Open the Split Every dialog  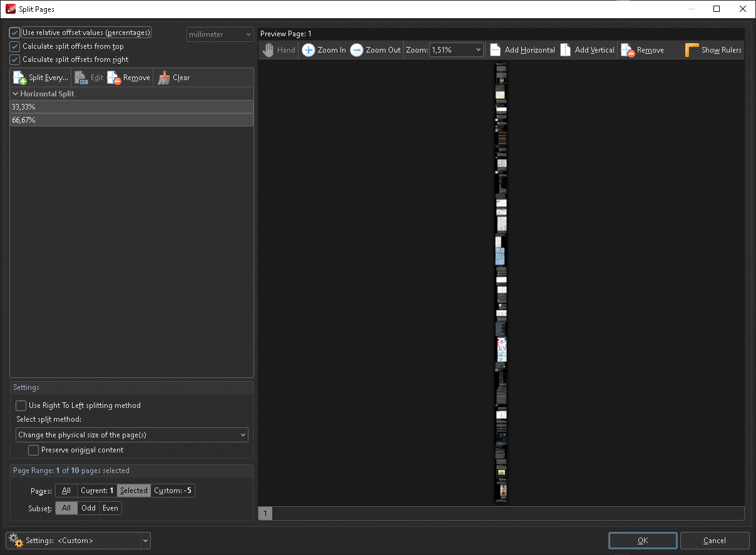coord(40,77)
